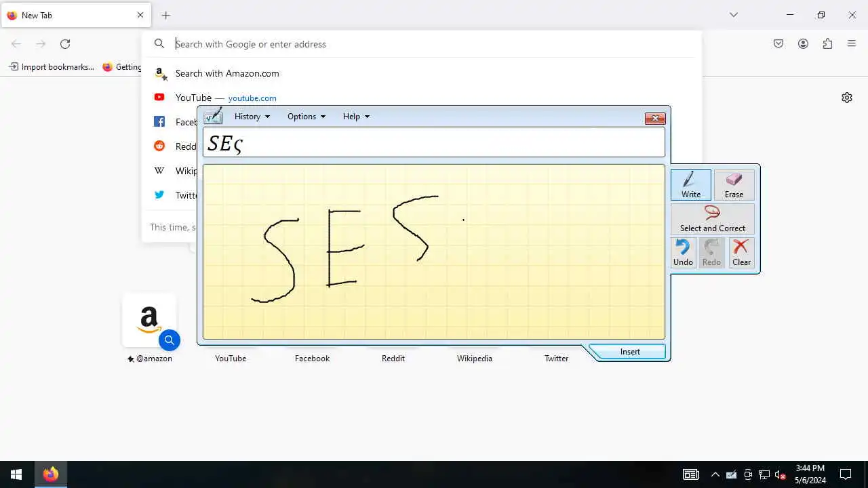
Task: Open the Options menu
Action: [307, 117]
